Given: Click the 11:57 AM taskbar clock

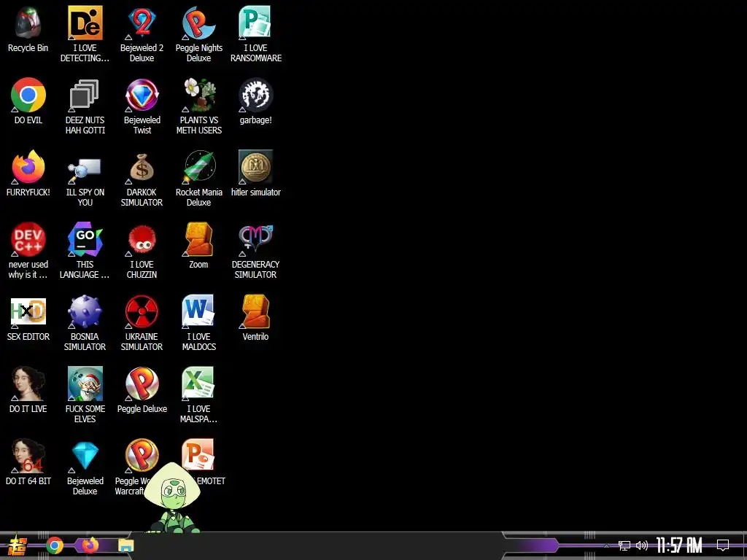Looking at the screenshot, I should [679, 545].
